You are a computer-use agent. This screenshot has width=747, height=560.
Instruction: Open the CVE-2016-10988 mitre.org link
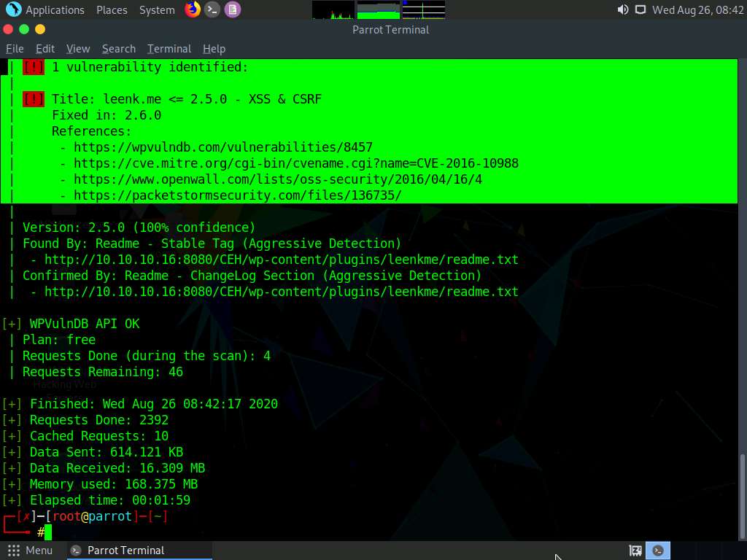point(295,163)
